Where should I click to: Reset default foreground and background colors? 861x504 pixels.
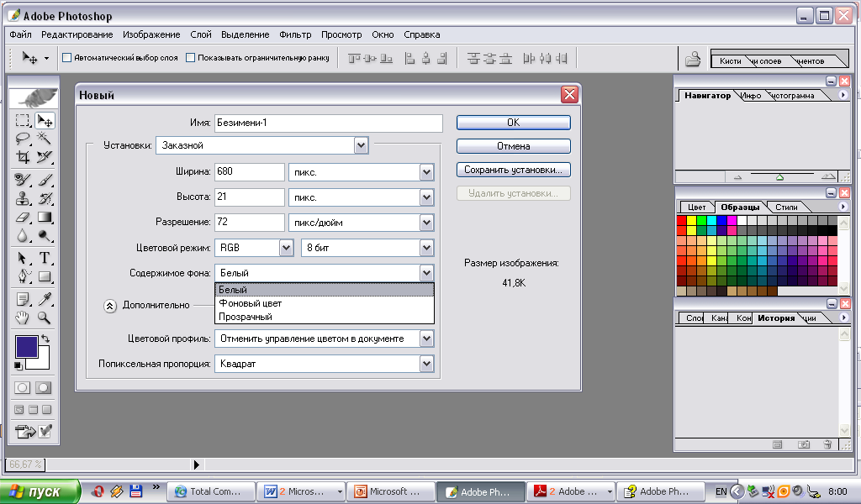pyautogui.click(x=18, y=365)
